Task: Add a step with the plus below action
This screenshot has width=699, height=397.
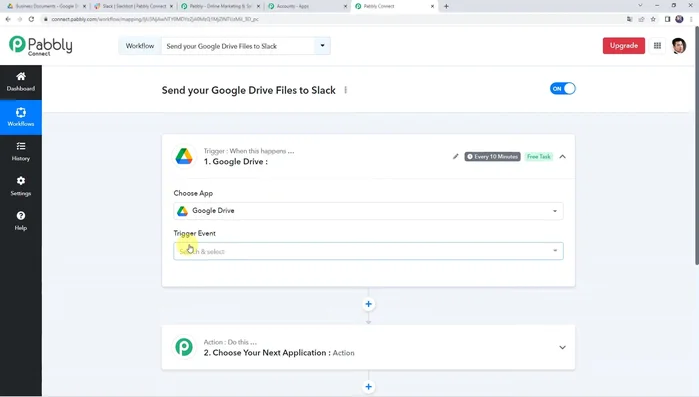Action: (368, 387)
